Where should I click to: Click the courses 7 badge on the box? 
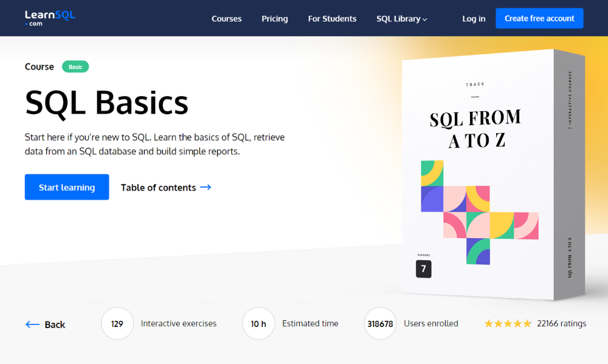click(423, 269)
